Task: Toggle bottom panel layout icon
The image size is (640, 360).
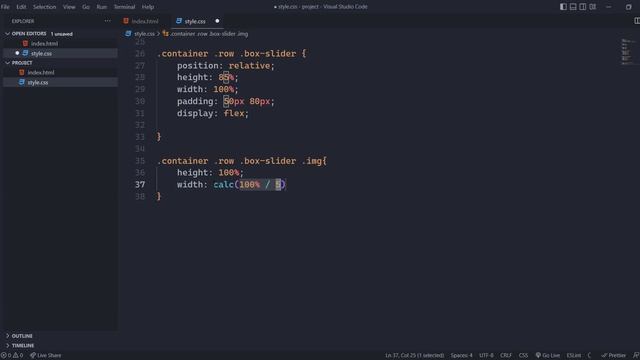Action: [573, 7]
